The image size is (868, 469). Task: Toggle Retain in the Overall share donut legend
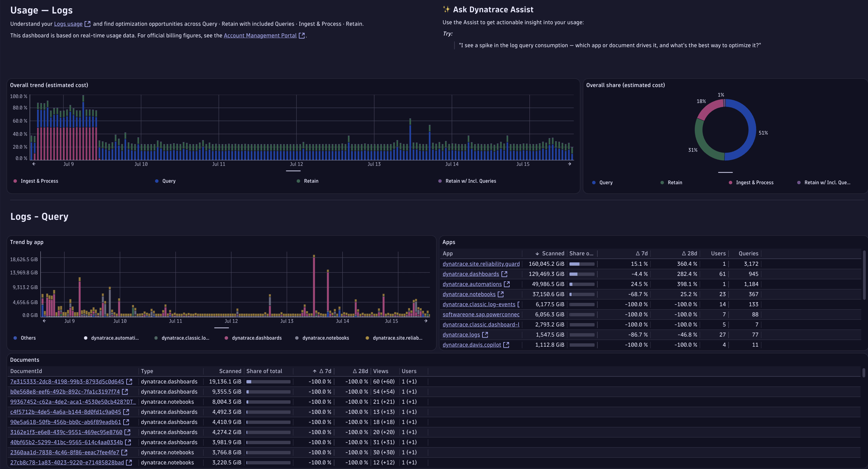(671, 183)
